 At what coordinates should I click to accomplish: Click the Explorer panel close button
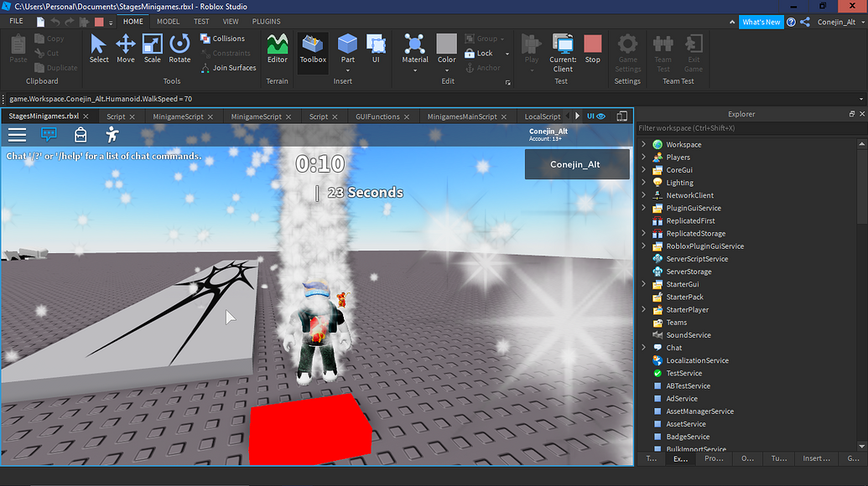(862, 114)
